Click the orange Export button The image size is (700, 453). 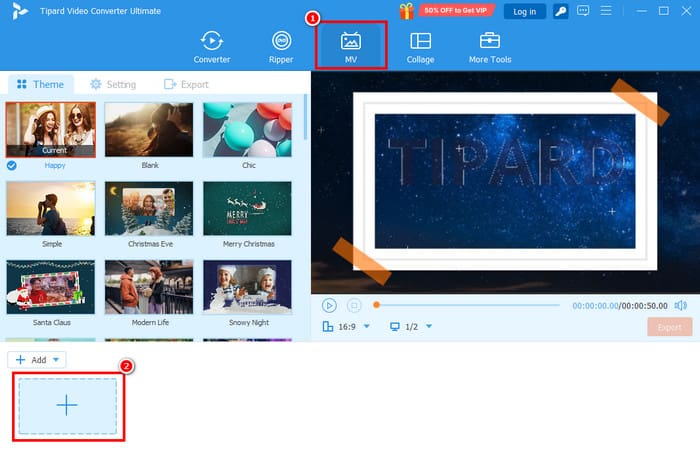pos(670,328)
